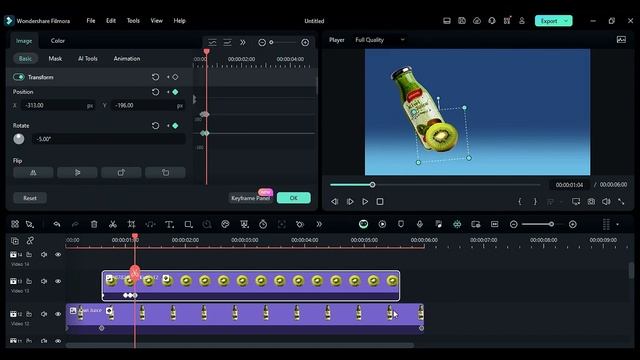
Task: Toggle the Rotate keyframe diamond
Action: point(175,126)
